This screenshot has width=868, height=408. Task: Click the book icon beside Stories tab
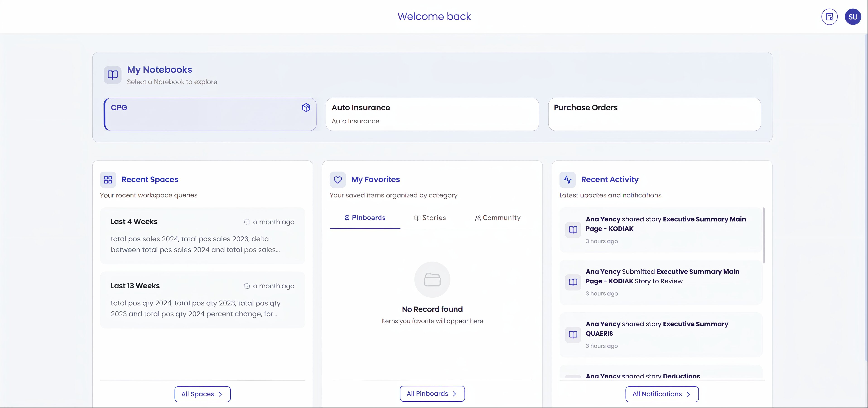tap(417, 218)
